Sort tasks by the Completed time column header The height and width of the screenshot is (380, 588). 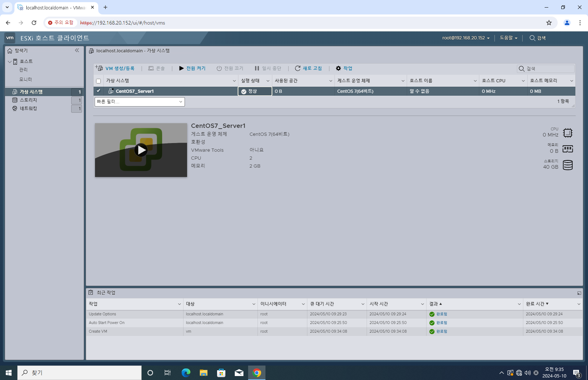pyautogui.click(x=537, y=304)
